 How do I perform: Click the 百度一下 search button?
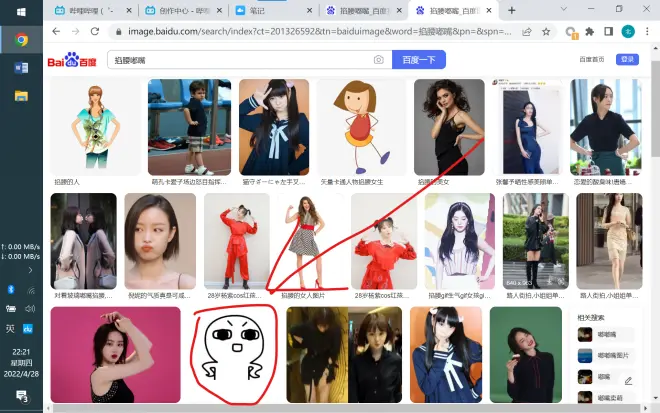click(418, 60)
